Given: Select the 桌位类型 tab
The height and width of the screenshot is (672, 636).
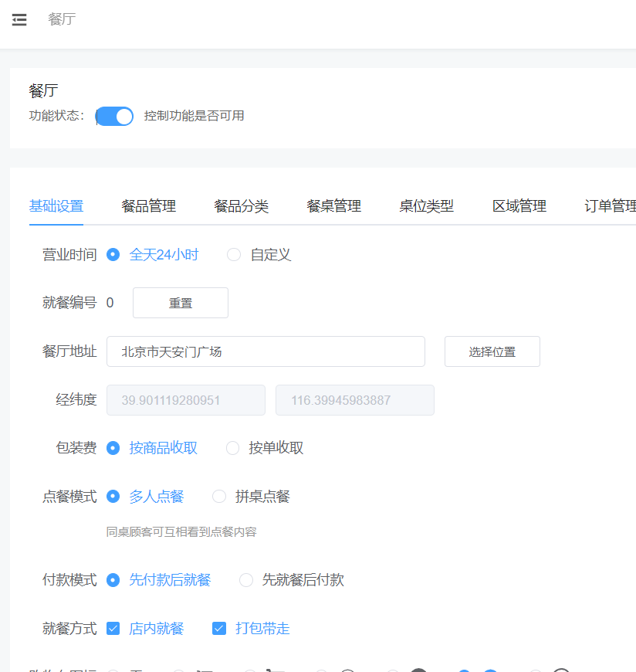Looking at the screenshot, I should coord(426,206).
